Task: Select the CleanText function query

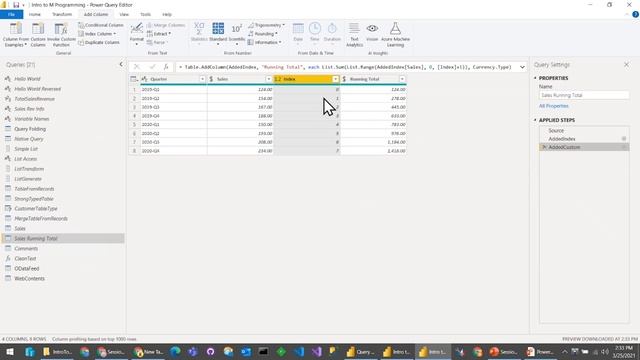Action: 25,258
